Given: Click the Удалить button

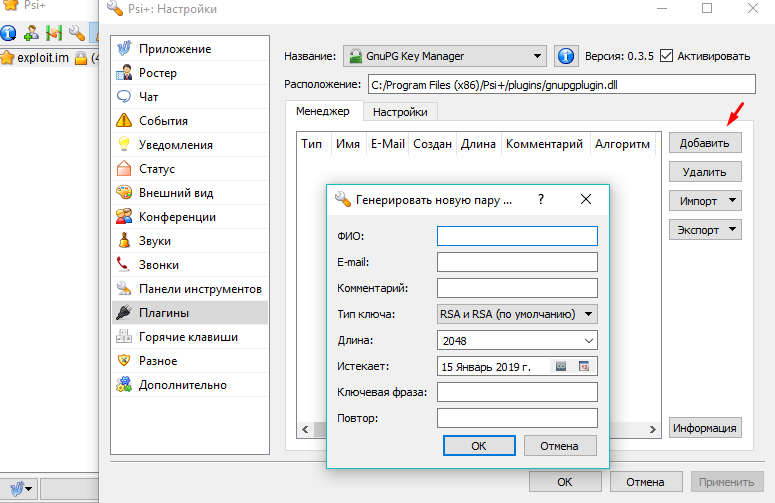Looking at the screenshot, I should click(x=705, y=172).
